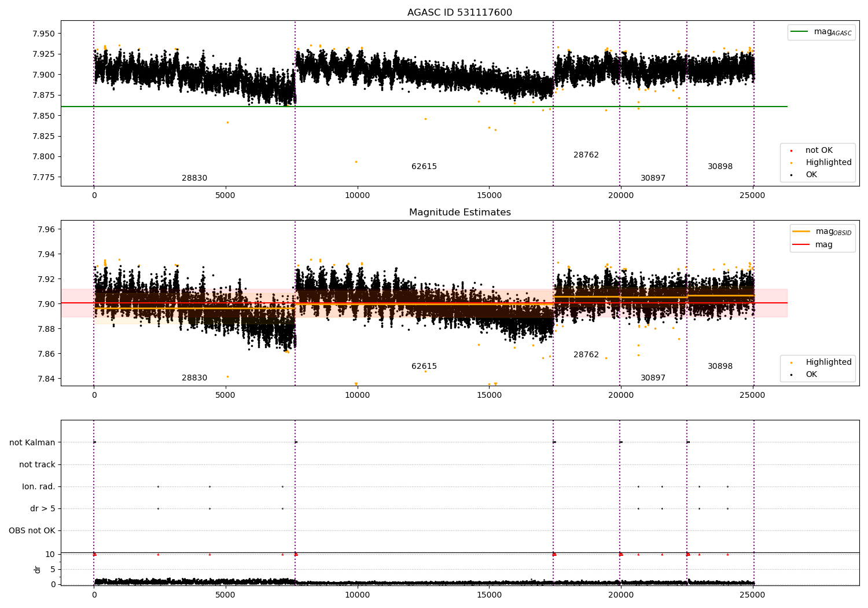The height and width of the screenshot is (608, 868).
Task: Click the 7.825 y-axis tick label
Action: 43,136
